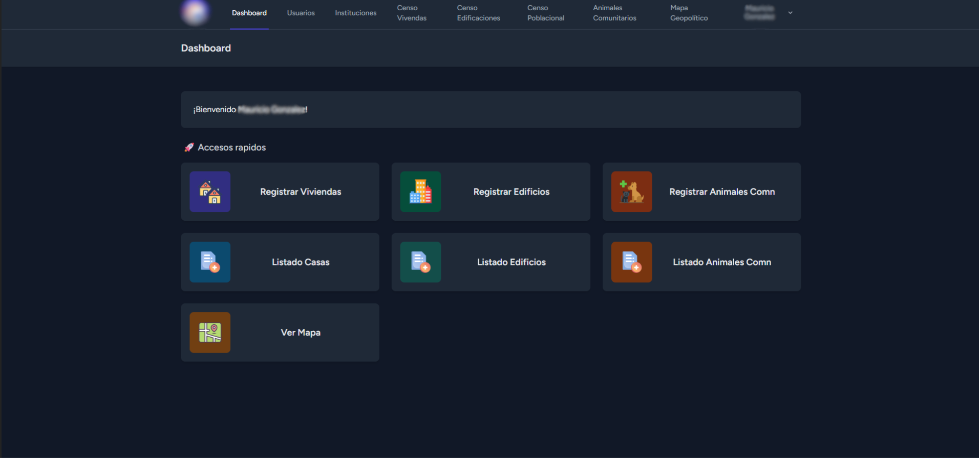The height and width of the screenshot is (458, 980).
Task: Click the houses icon for Registrar Viviendas
Action: (x=210, y=192)
